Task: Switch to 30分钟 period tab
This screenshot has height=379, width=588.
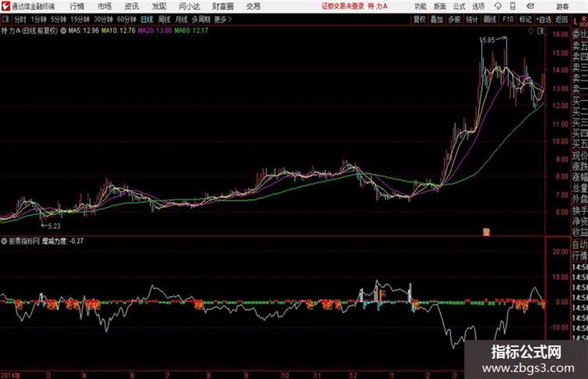Action: click(103, 19)
